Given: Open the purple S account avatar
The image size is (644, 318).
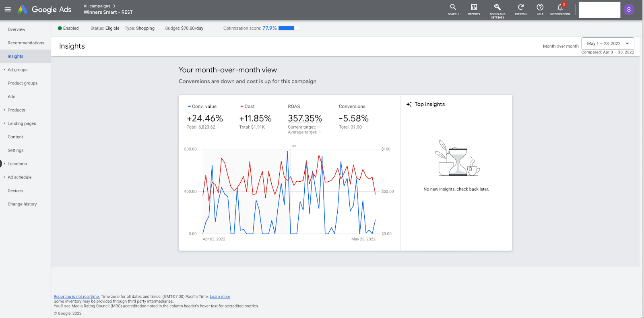Looking at the screenshot, I should pos(629,9).
